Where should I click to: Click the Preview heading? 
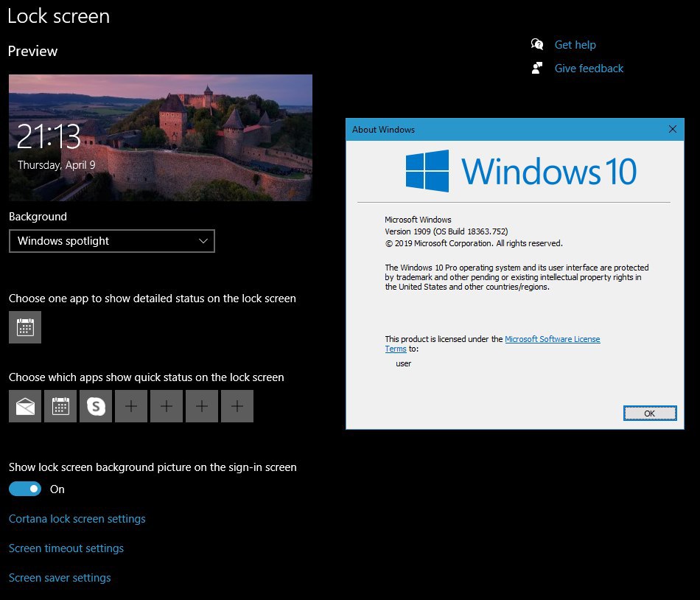click(x=32, y=51)
